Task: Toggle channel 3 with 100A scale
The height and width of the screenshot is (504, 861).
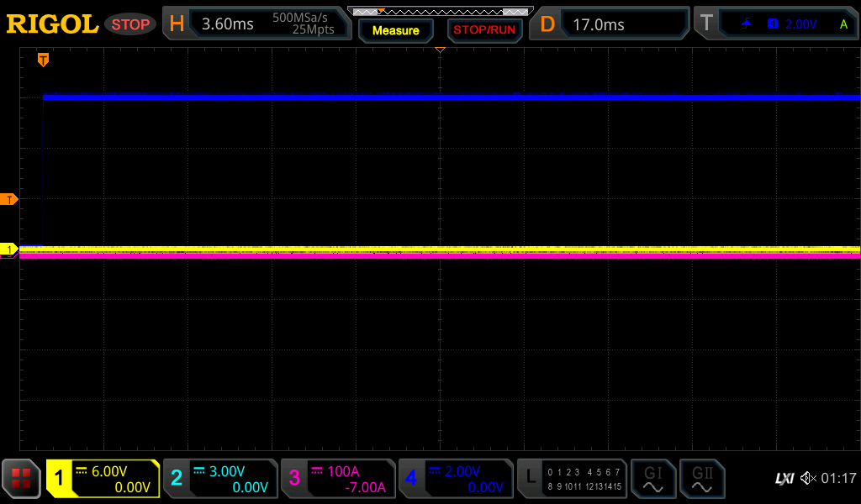Action: coord(338,479)
